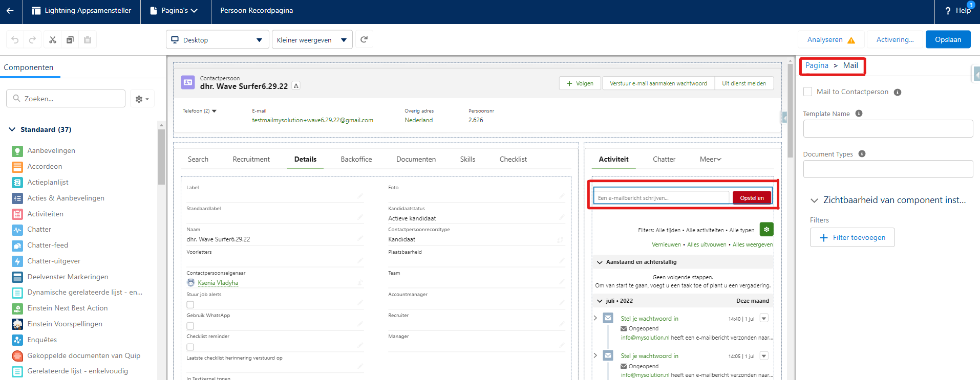The height and width of the screenshot is (380, 980).
Task: Open Ksenia Vladyha owner link
Action: click(x=218, y=283)
